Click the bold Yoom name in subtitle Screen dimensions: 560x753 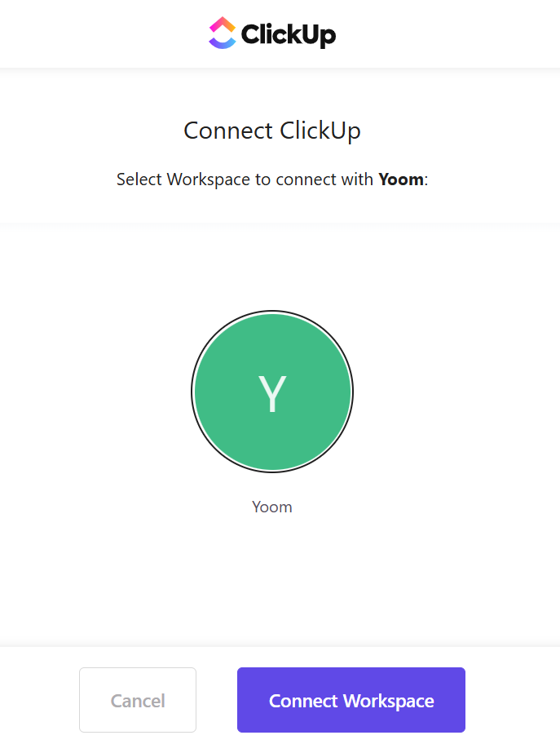pyautogui.click(x=401, y=179)
